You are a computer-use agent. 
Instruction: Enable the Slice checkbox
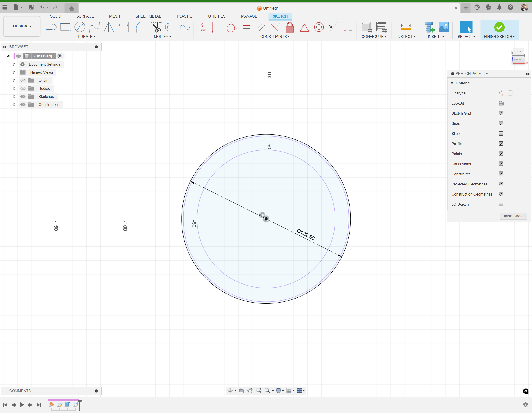[501, 134]
